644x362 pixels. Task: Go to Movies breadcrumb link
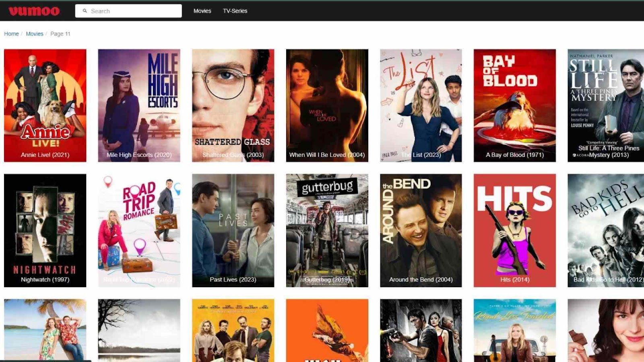(35, 34)
